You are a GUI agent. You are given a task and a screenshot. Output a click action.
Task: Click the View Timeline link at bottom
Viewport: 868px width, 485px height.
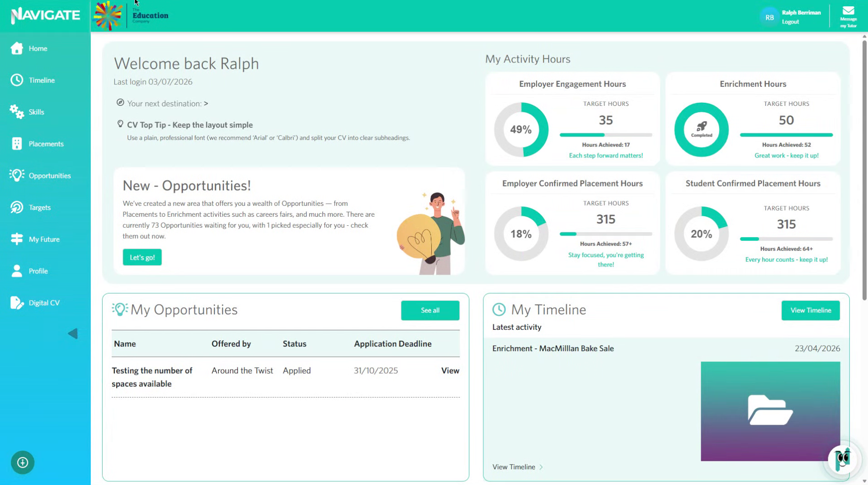click(x=514, y=467)
